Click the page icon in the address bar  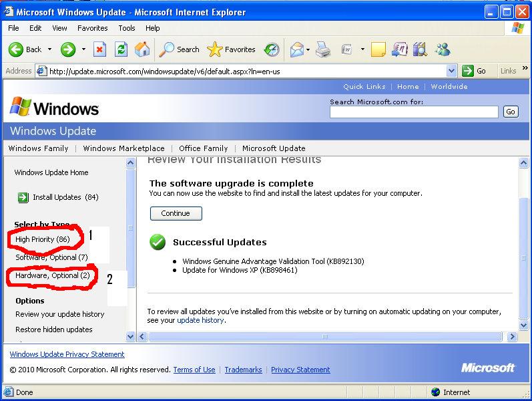coord(41,72)
